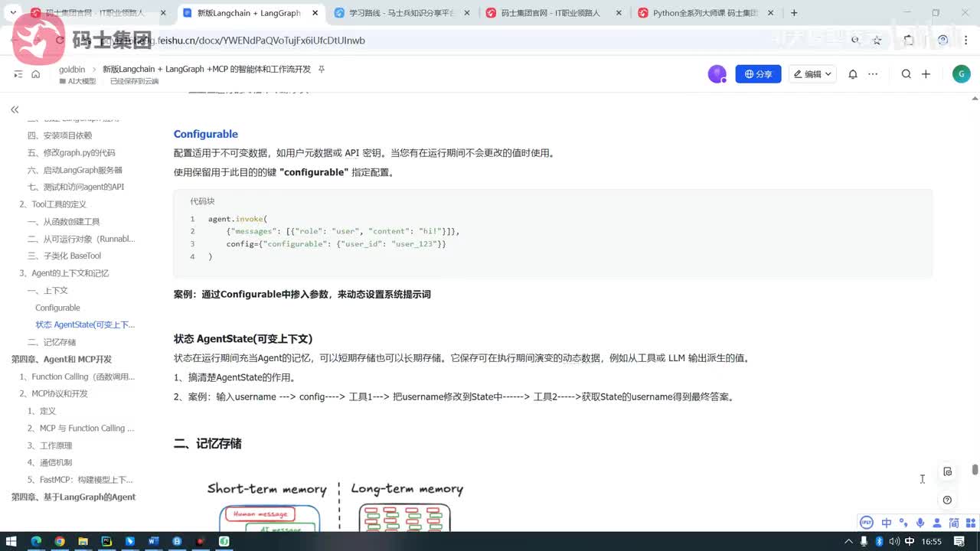Open Word from taskbar
980x551 pixels.
(153, 542)
